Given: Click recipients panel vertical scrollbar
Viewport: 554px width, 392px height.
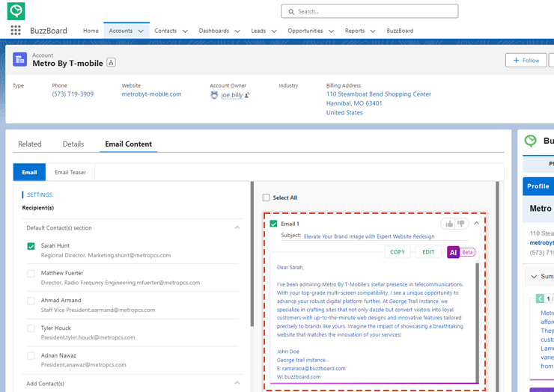Looking at the screenshot, I should coord(252,254).
